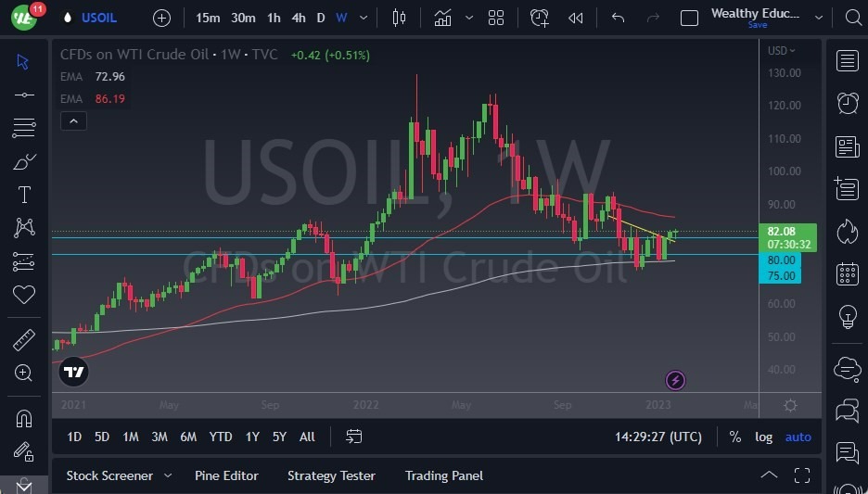Open the Calendar panel
This screenshot has height=494, width=868.
click(848, 273)
